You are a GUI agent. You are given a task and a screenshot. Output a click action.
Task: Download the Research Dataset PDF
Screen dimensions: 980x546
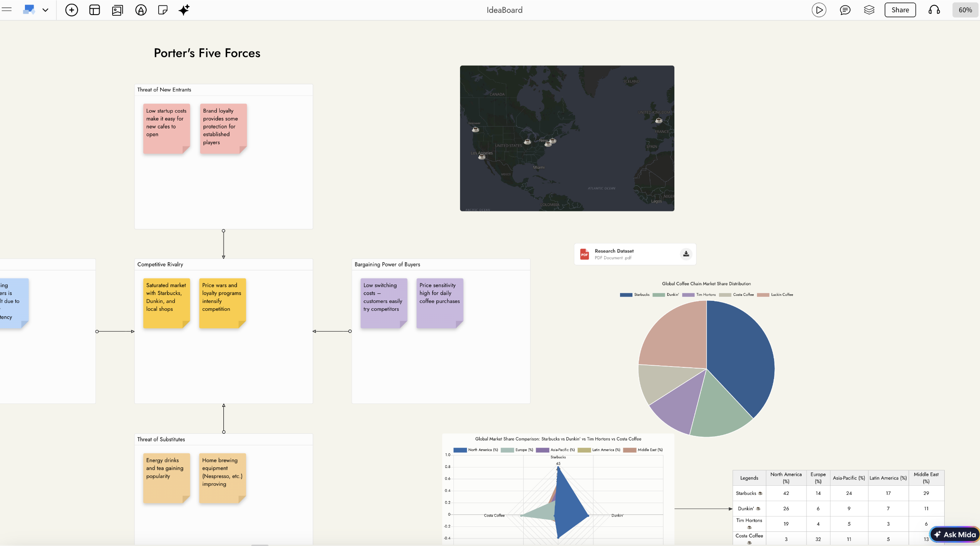(x=686, y=254)
